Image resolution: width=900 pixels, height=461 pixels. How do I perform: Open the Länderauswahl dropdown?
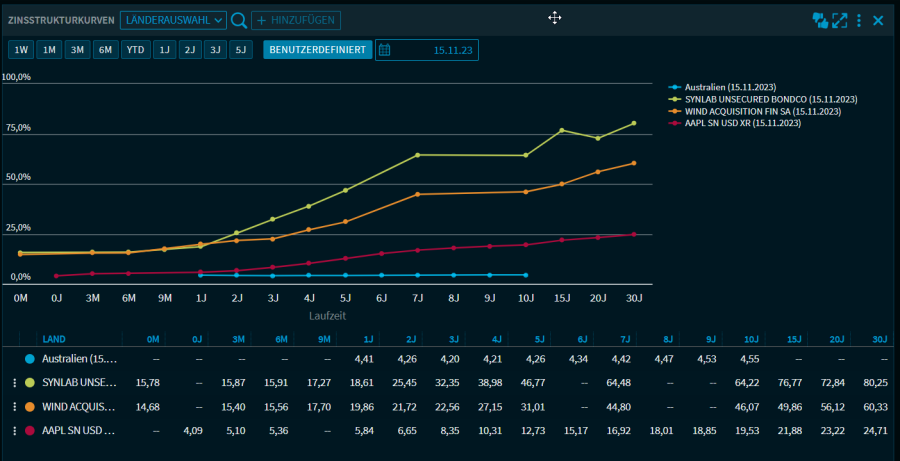[x=173, y=20]
